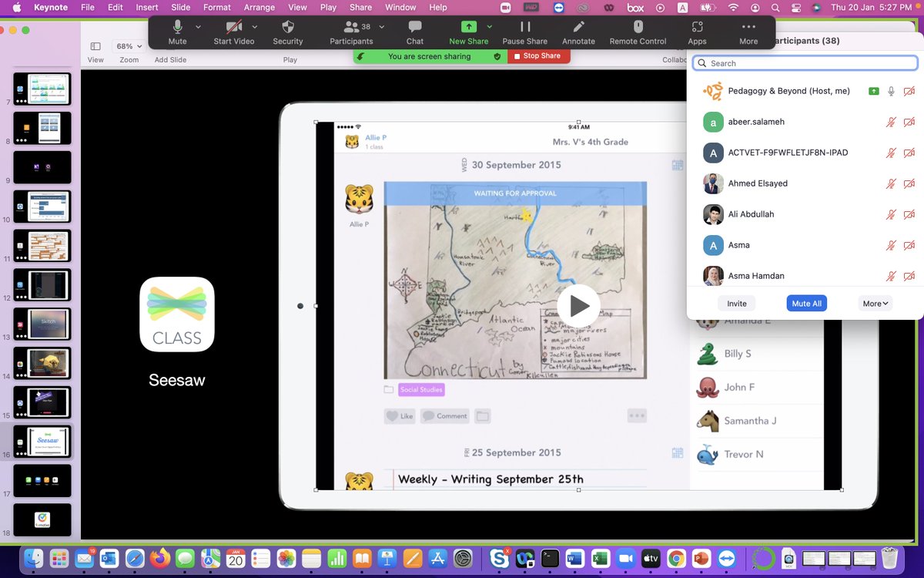Open Keynote from the Dock

coord(387,558)
